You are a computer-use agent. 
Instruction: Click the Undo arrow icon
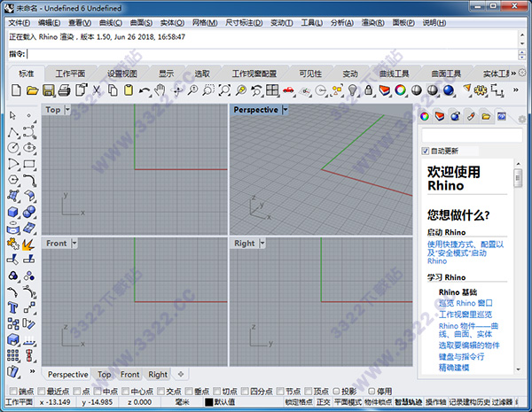[145, 90]
